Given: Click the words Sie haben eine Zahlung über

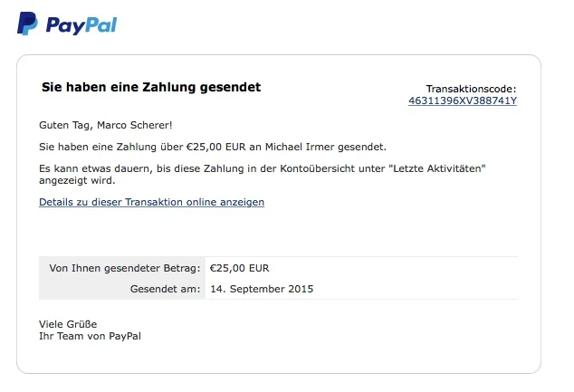Looking at the screenshot, I should pos(110,146).
